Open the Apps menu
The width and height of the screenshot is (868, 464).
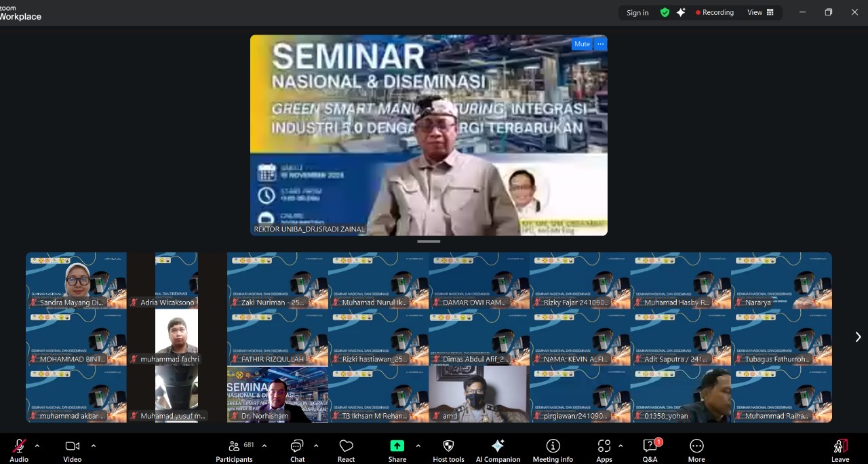pyautogui.click(x=604, y=446)
